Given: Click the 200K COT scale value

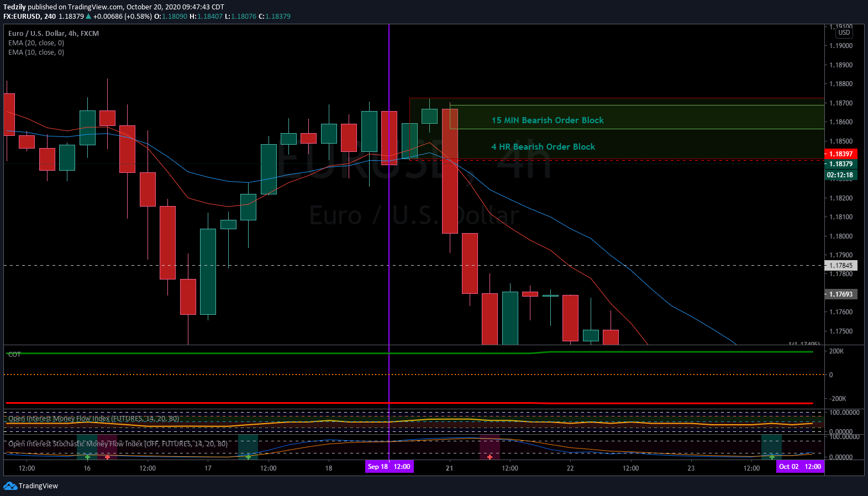Looking at the screenshot, I should [x=837, y=351].
